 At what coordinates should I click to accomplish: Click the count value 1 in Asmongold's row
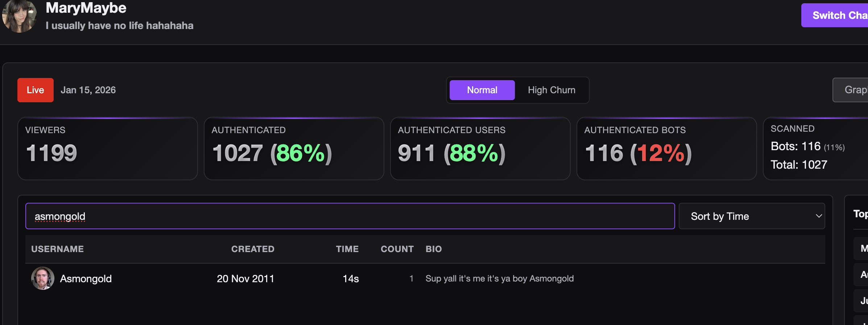[x=411, y=279]
